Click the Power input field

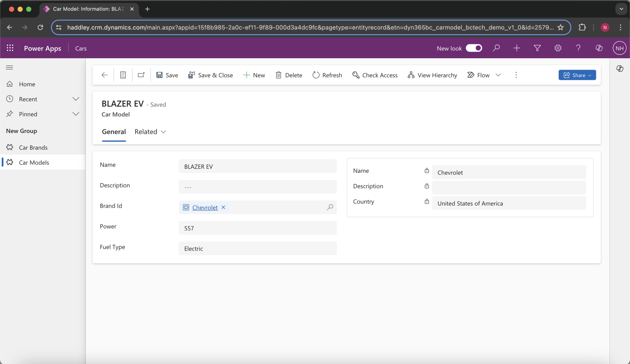pos(257,228)
